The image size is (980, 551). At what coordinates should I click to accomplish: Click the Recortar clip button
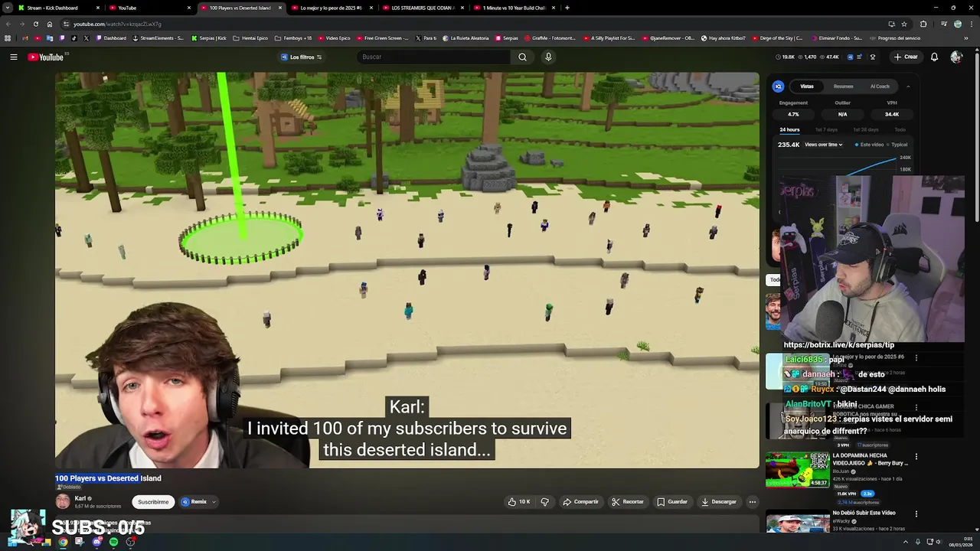tap(627, 502)
